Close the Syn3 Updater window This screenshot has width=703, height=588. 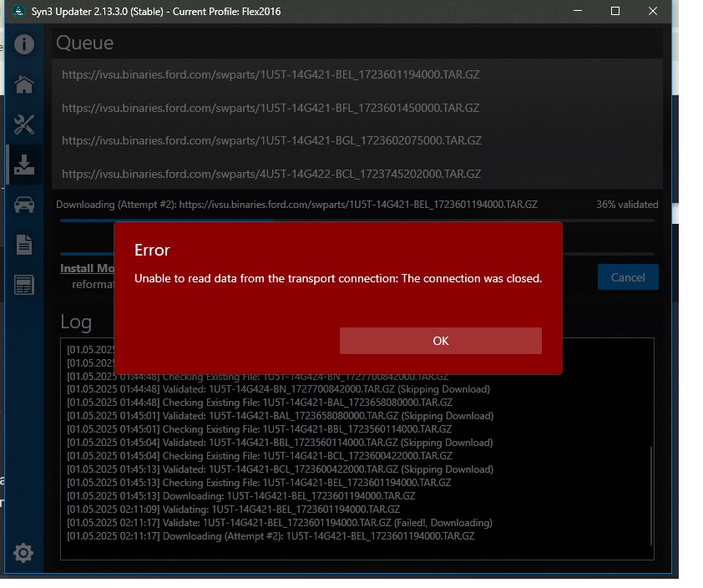(654, 12)
